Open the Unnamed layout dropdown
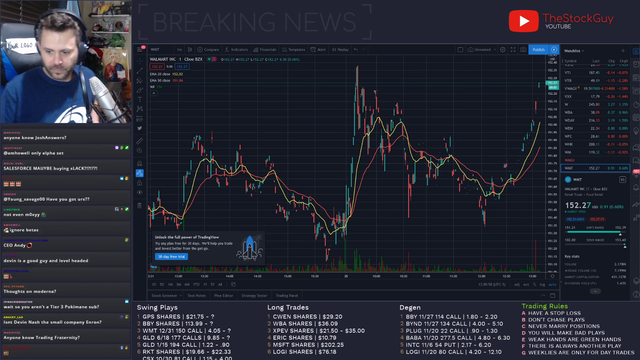The height and width of the screenshot is (360, 640). (482, 49)
